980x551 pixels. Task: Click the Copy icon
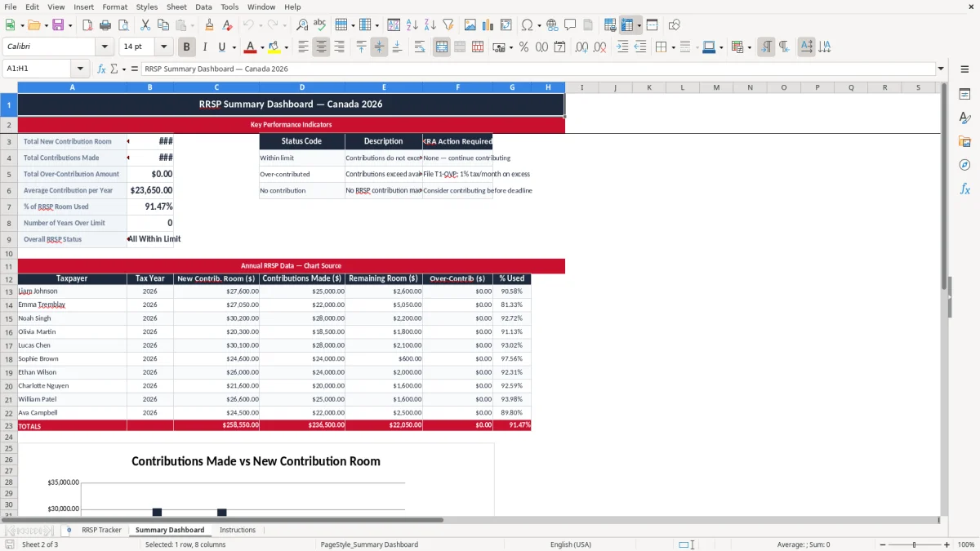tap(163, 25)
